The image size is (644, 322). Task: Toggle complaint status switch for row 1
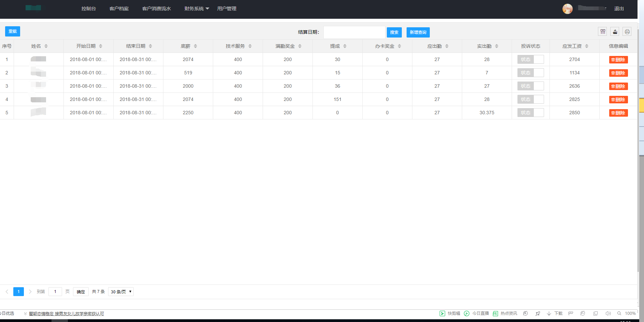tap(531, 59)
